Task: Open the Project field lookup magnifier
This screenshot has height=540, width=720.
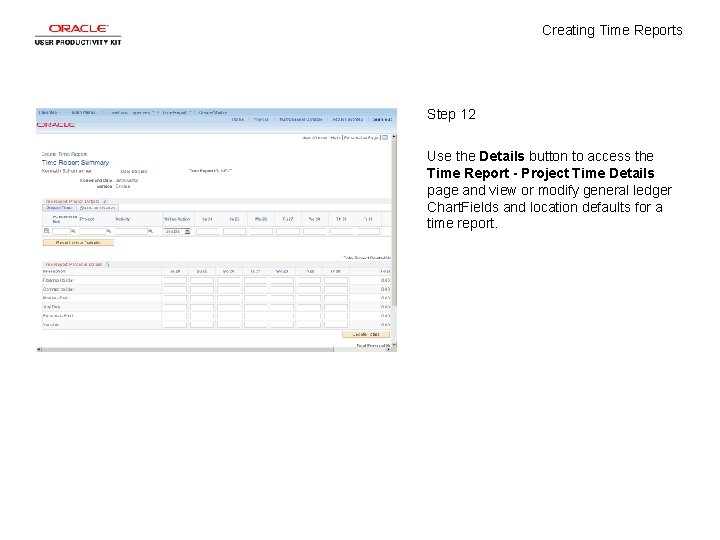Action: point(109,231)
